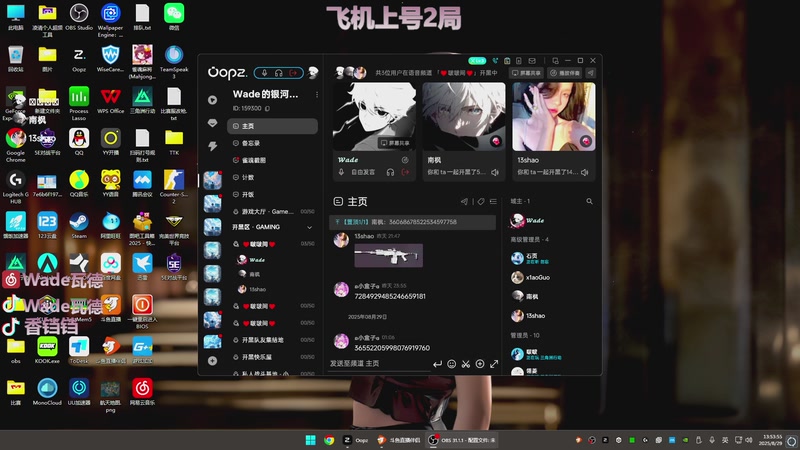Viewport: 800px width, 450px height.
Task: Click the Windows Start button on taskbar
Action: click(310, 440)
